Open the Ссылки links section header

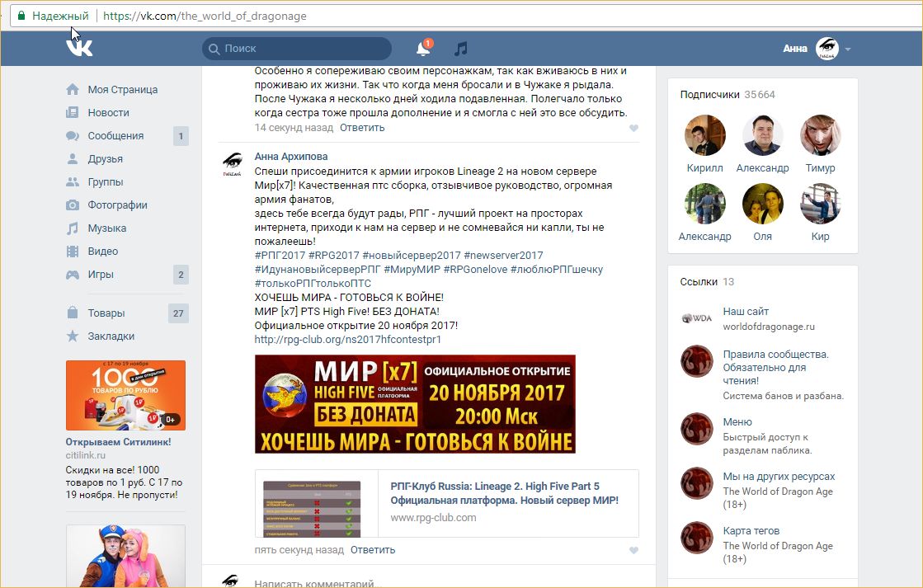tap(707, 282)
